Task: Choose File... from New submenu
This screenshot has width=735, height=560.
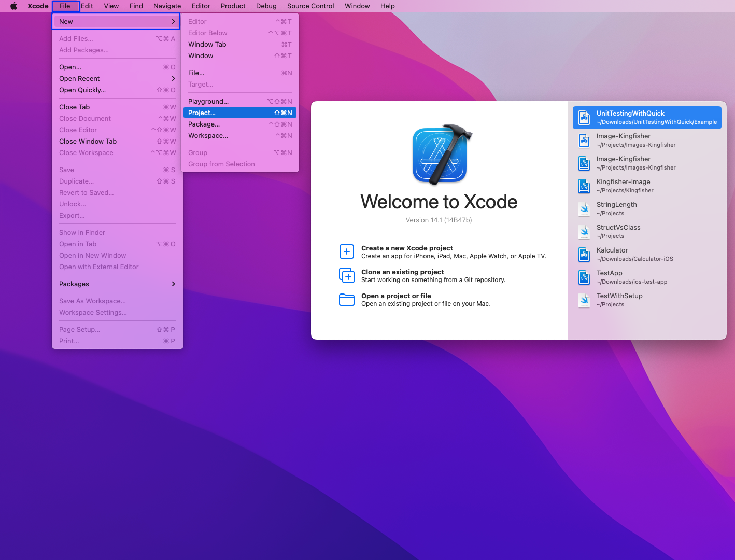Action: (x=240, y=73)
